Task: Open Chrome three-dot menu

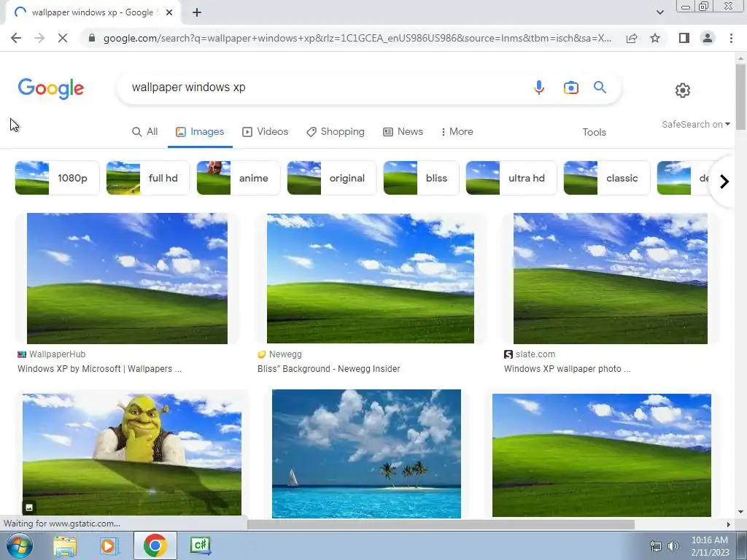Action: pos(731,38)
